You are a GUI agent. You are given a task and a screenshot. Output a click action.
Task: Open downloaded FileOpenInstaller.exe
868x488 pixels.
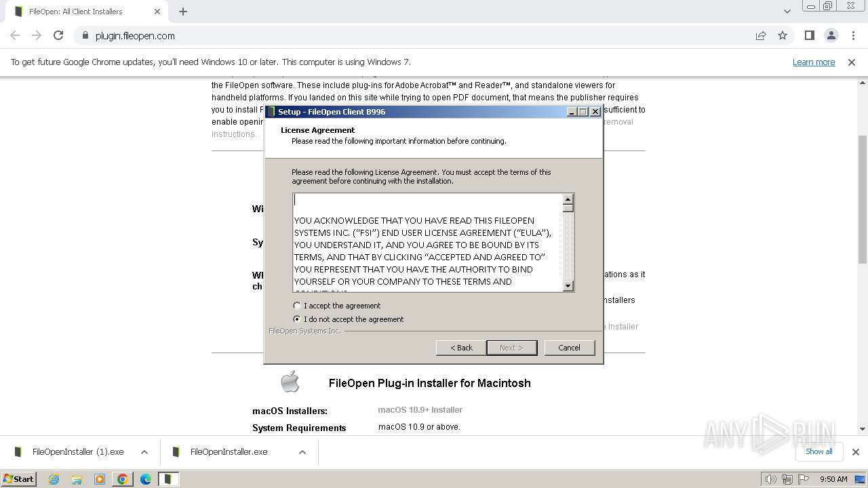[x=229, y=452]
